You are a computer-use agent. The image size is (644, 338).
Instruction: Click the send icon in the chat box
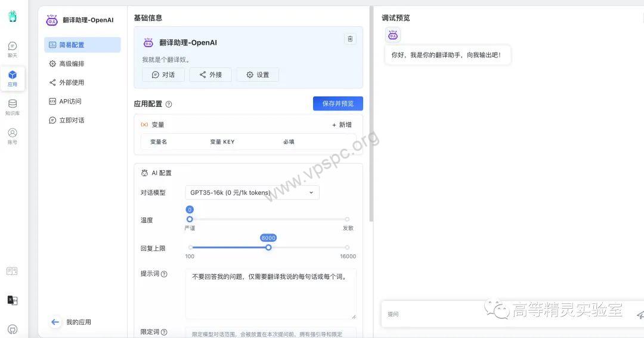pos(640,315)
